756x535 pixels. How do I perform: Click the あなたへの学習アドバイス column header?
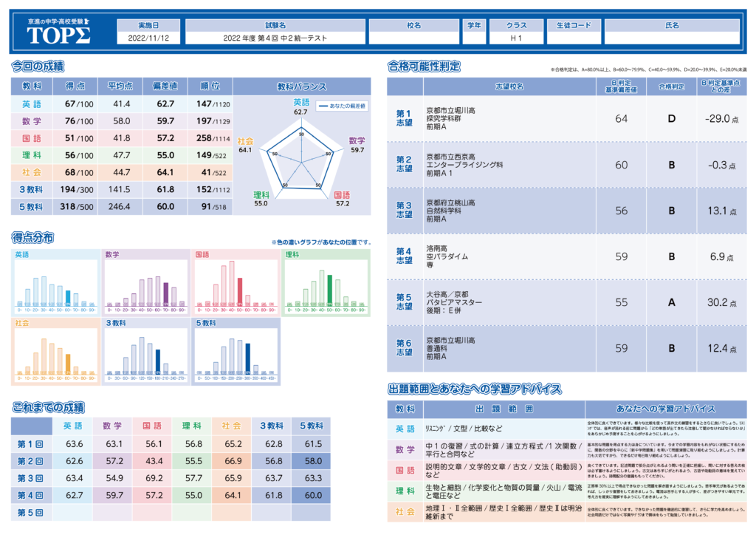coord(665,409)
